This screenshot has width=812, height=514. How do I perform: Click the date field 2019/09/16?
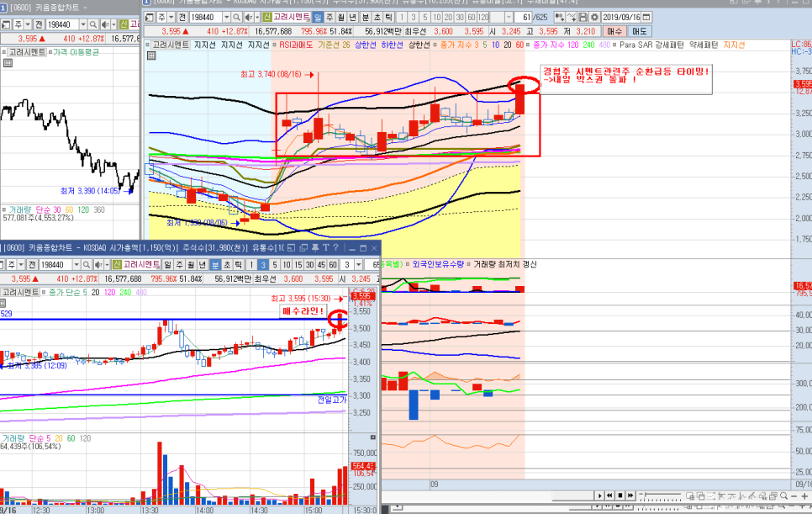[621, 17]
